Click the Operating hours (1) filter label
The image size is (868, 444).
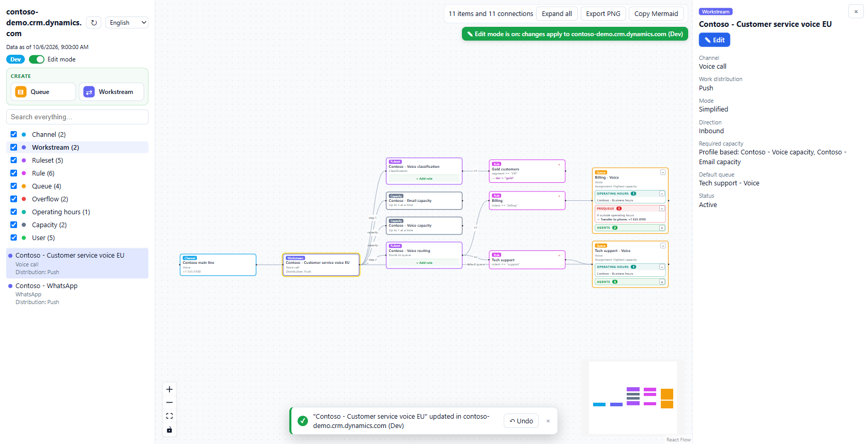pos(61,212)
